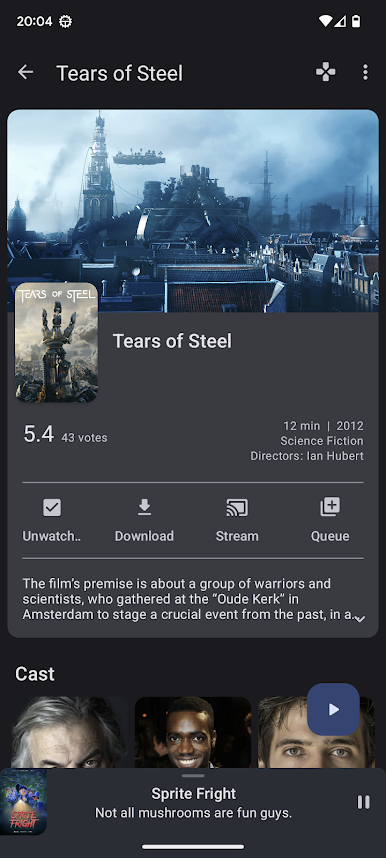Screen dimensions: 386x858
Task: Open the three-dot overflow menu
Action: [x=365, y=72]
